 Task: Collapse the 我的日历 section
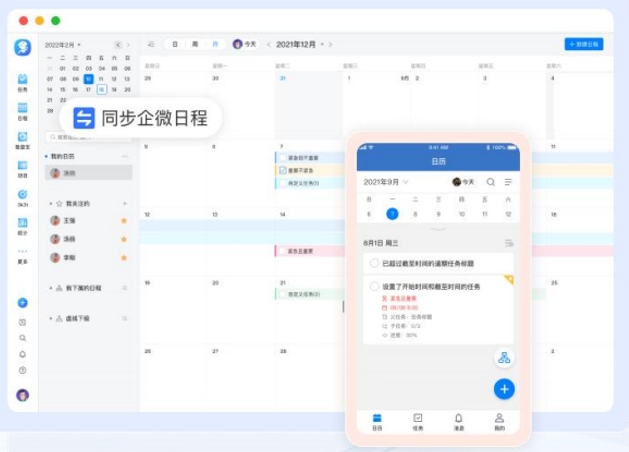(46, 156)
